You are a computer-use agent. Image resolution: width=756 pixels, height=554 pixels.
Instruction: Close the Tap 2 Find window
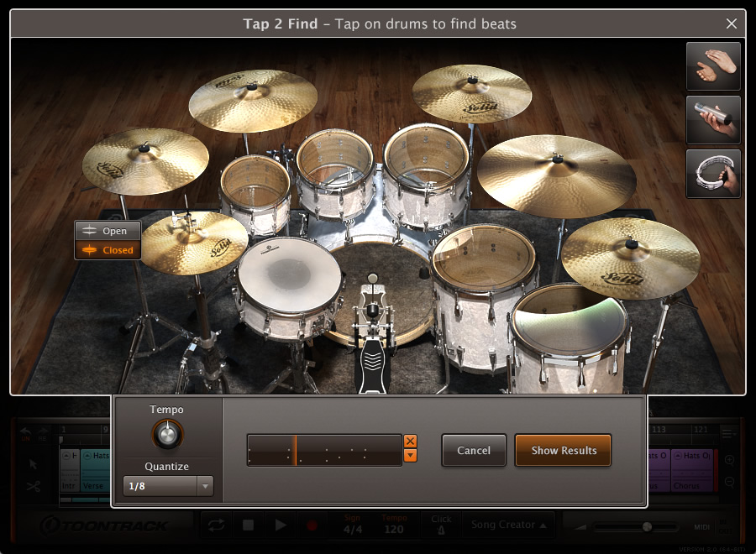(732, 24)
